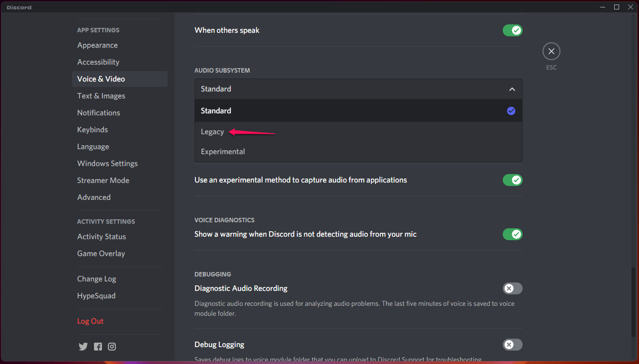The height and width of the screenshot is (364, 639).
Task: Click the red Log Out button
Action: 91,321
